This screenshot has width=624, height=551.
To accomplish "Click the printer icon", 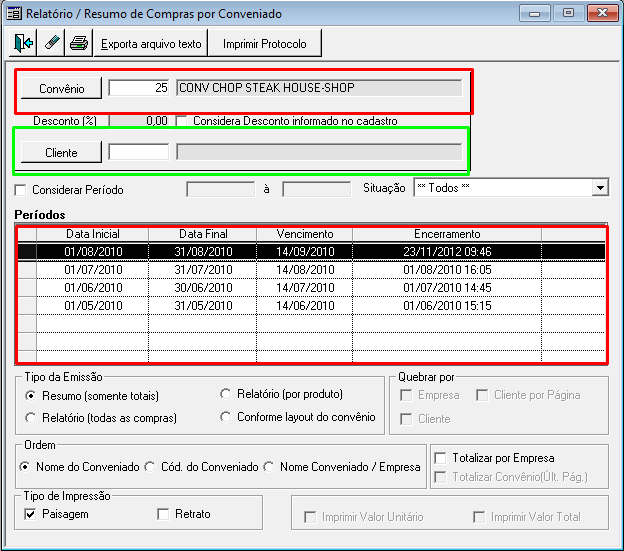I will click(x=79, y=43).
